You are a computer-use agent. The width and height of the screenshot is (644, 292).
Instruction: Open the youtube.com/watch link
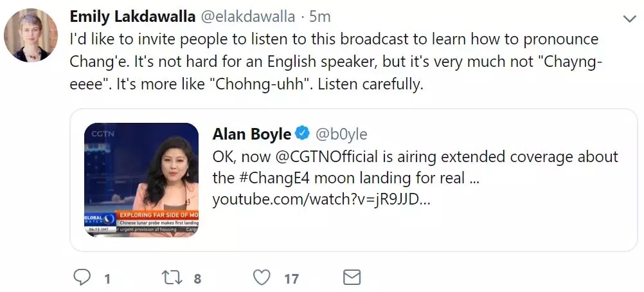click(321, 199)
